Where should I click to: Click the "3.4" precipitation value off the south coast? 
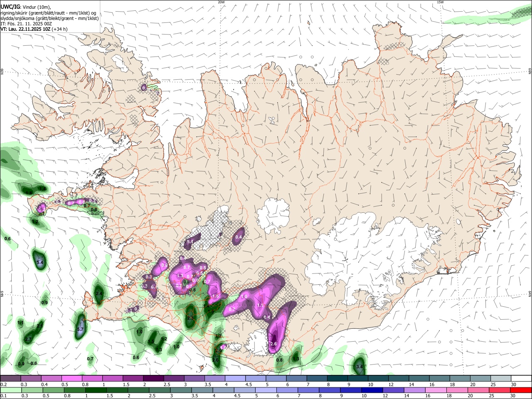pos(360,367)
